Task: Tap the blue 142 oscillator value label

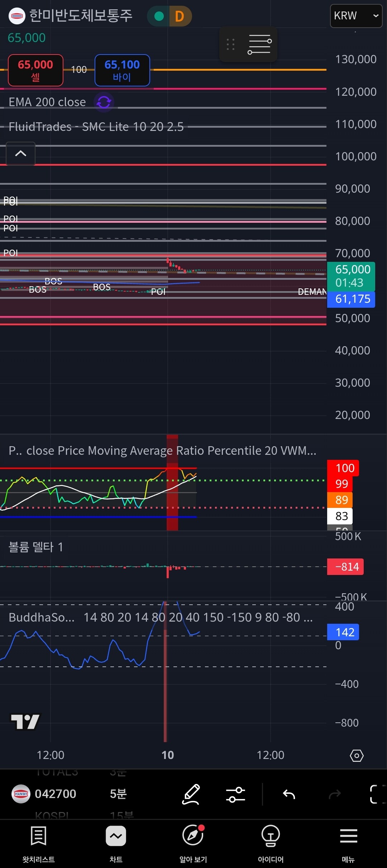Action: point(343,632)
